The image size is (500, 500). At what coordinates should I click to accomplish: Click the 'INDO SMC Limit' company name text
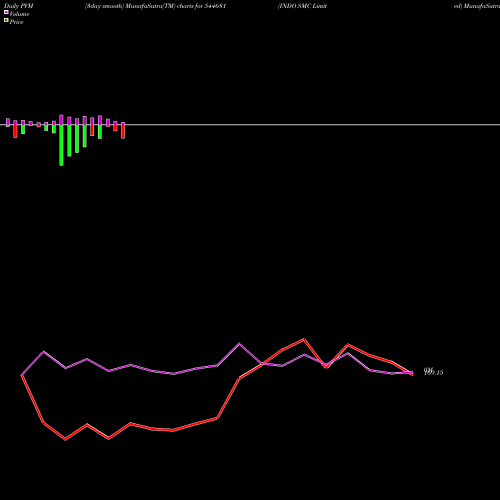(302, 6)
